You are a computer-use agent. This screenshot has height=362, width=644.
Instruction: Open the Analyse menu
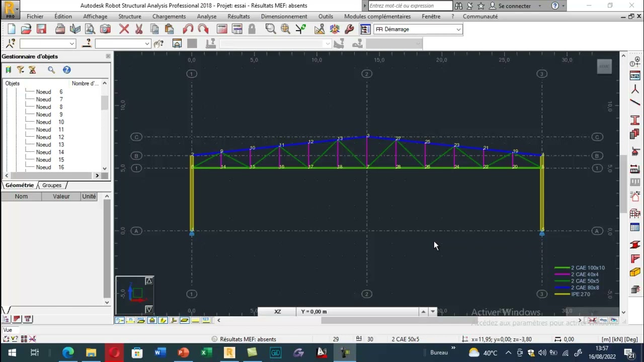(x=207, y=17)
